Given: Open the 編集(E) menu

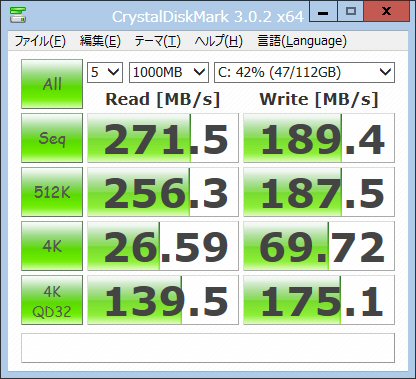Looking at the screenshot, I should (100, 41).
